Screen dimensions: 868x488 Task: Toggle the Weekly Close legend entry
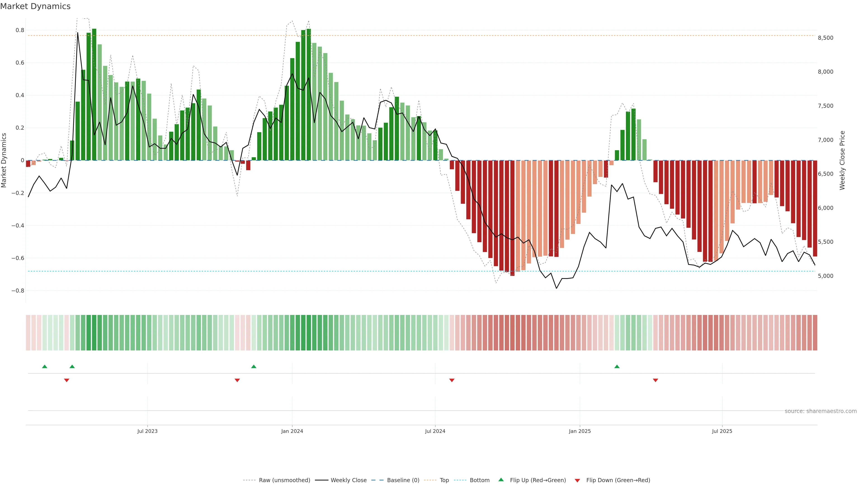pos(348,480)
